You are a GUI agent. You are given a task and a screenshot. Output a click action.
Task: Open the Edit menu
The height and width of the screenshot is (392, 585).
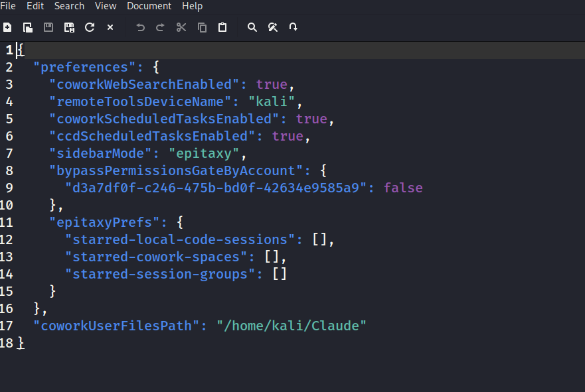pos(35,6)
